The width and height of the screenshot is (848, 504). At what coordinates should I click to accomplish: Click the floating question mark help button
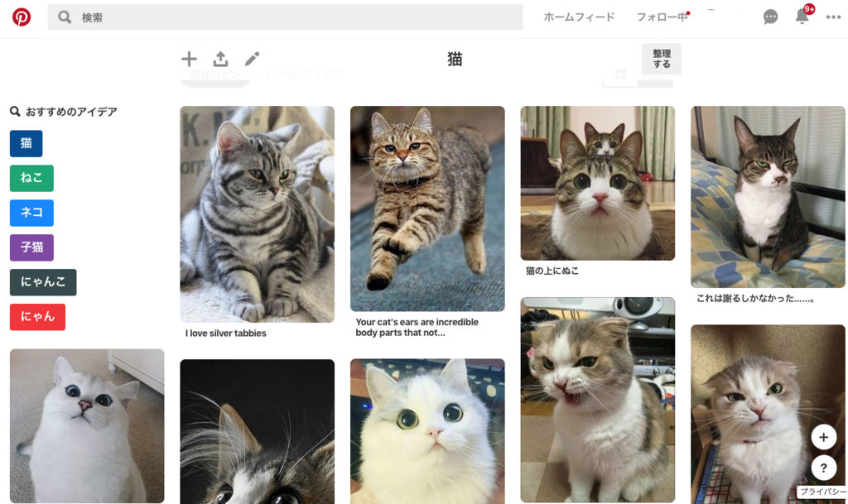pyautogui.click(x=824, y=468)
